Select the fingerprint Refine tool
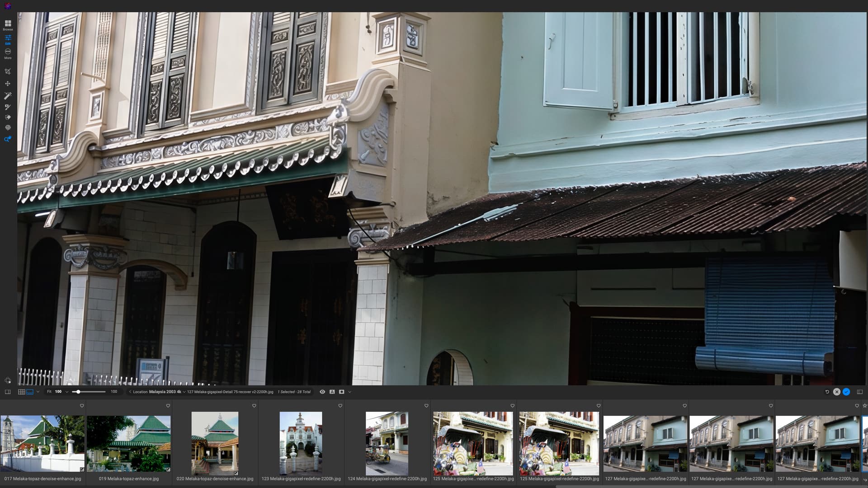 click(x=8, y=128)
